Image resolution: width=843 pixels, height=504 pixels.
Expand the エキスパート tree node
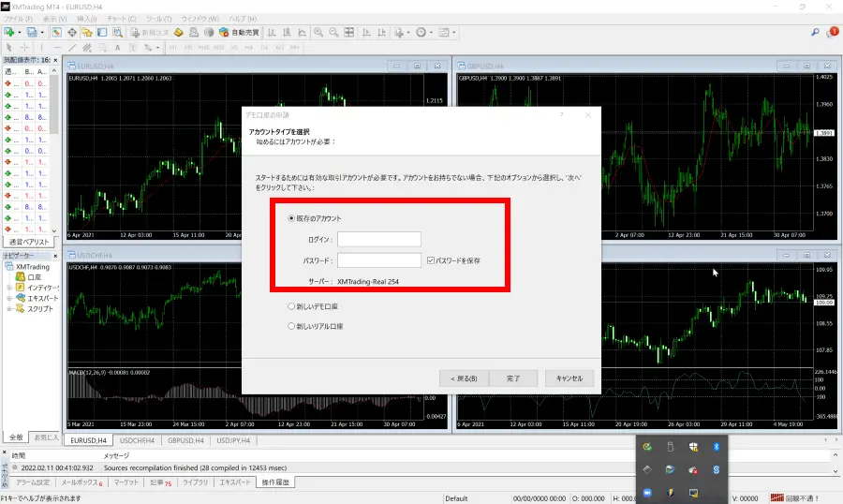(9, 298)
